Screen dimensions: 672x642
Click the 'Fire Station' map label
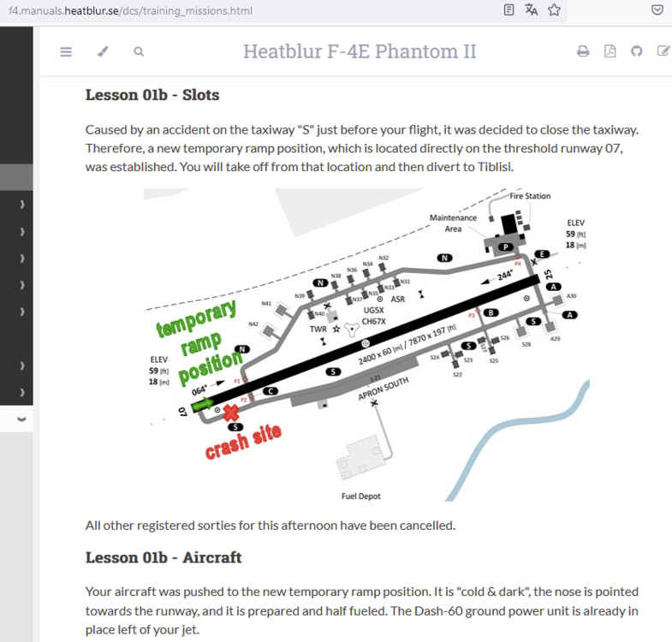pos(530,196)
